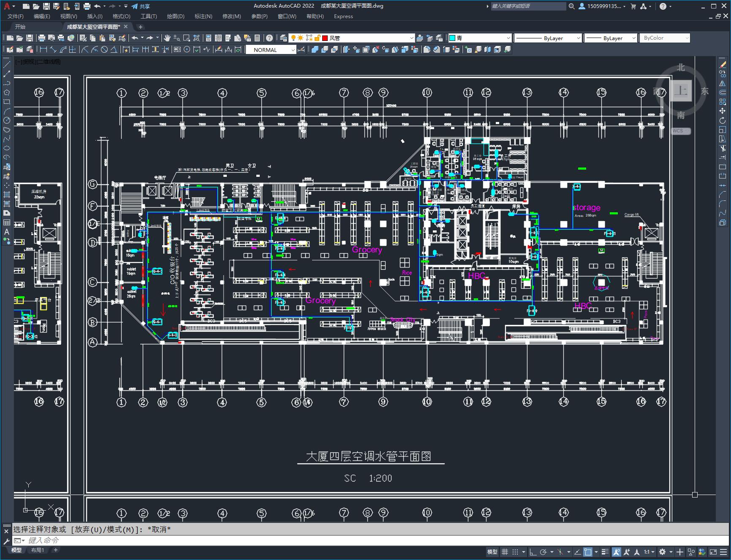Toggle lineweight display in status bar
This screenshot has height=560, width=731.
tap(605, 552)
